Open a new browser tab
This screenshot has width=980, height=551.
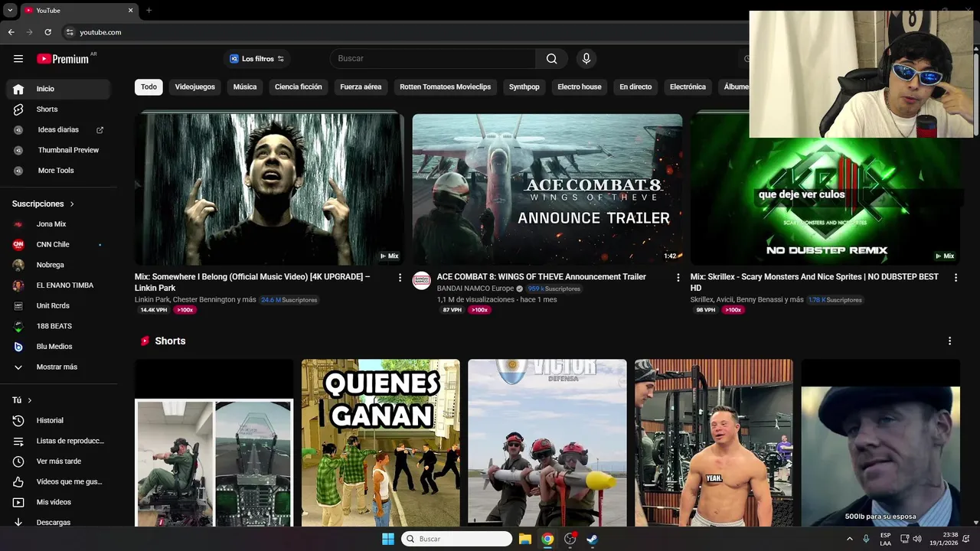[149, 11]
